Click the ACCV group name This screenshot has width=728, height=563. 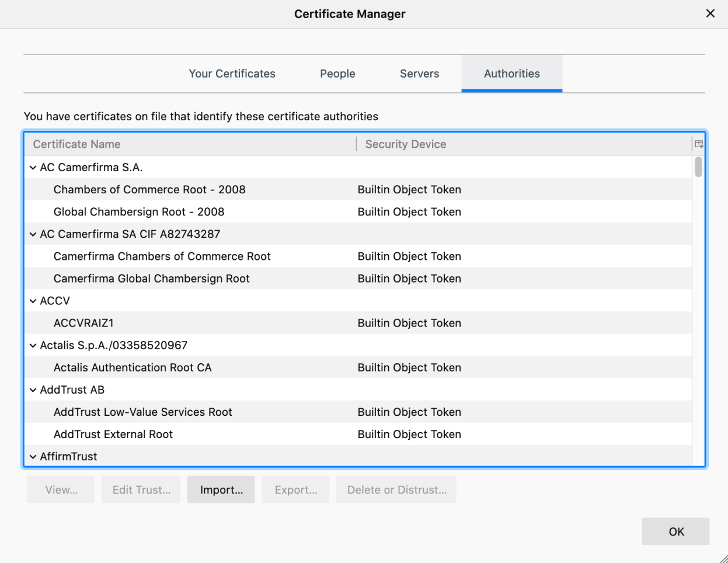55,301
